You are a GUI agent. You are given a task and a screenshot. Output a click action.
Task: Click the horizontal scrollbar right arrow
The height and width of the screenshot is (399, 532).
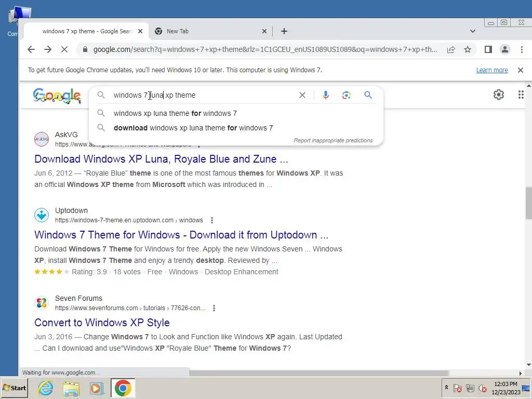520,373
